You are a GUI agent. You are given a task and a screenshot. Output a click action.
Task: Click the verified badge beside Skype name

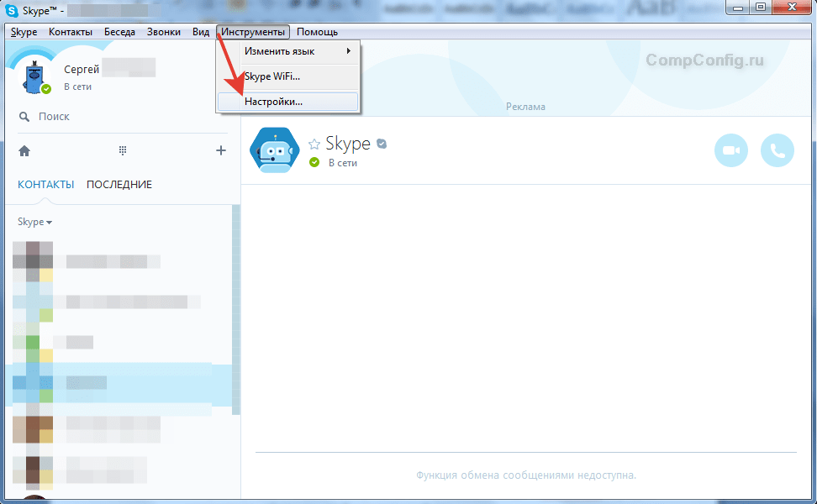tap(382, 144)
